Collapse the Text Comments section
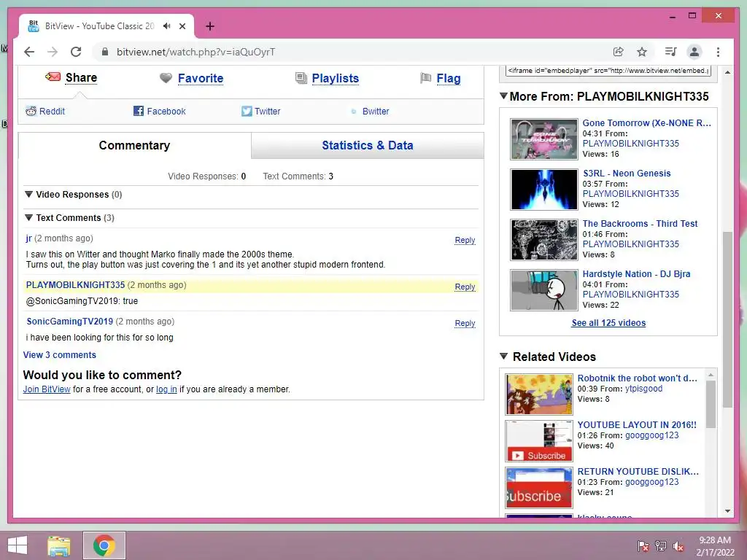Screen dimensions: 747x560 [x=28, y=217]
